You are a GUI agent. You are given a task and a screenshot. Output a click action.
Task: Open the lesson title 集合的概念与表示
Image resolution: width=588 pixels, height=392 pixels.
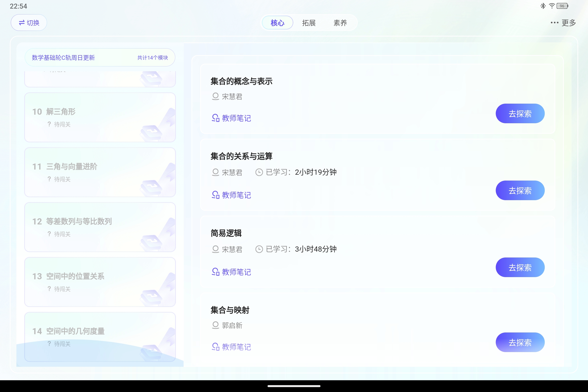[242, 82]
